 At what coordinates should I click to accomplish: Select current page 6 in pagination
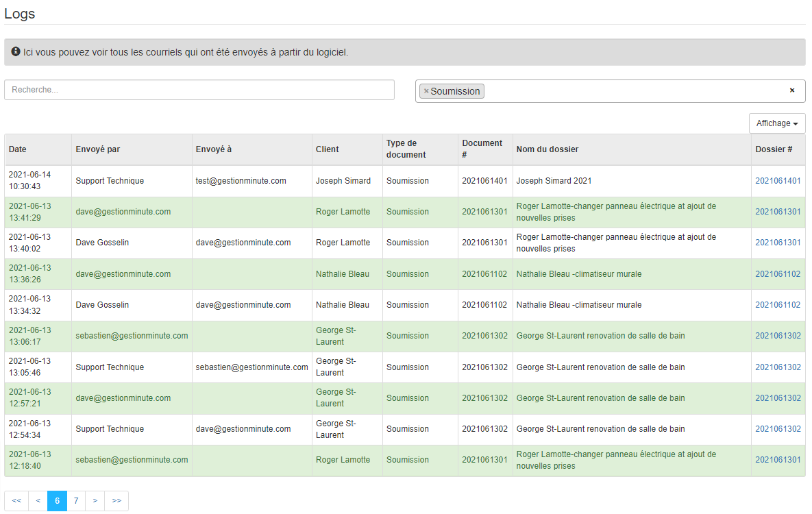pos(57,501)
